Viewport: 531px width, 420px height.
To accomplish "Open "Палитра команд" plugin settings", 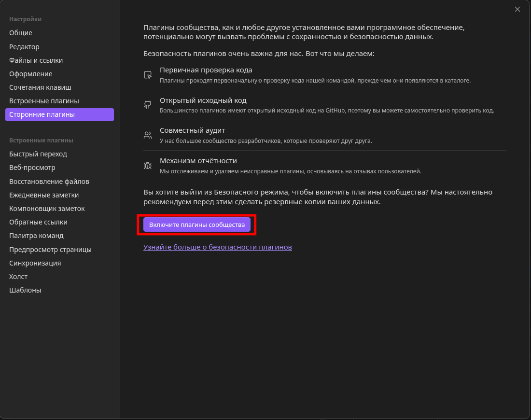I will point(36,236).
